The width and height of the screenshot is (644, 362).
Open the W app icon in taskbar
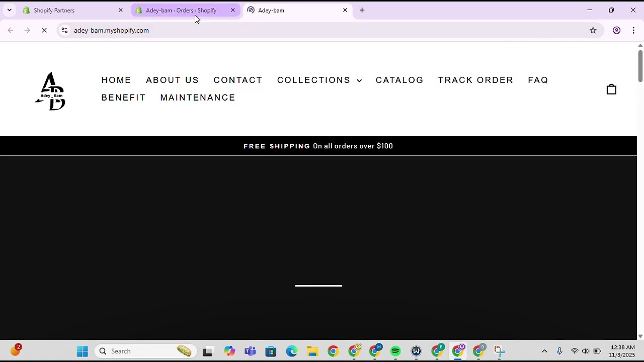point(416,351)
